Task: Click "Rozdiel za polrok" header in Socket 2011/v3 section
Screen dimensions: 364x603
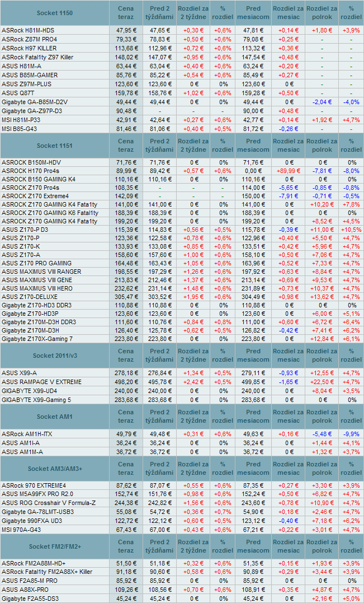Action: point(323,356)
